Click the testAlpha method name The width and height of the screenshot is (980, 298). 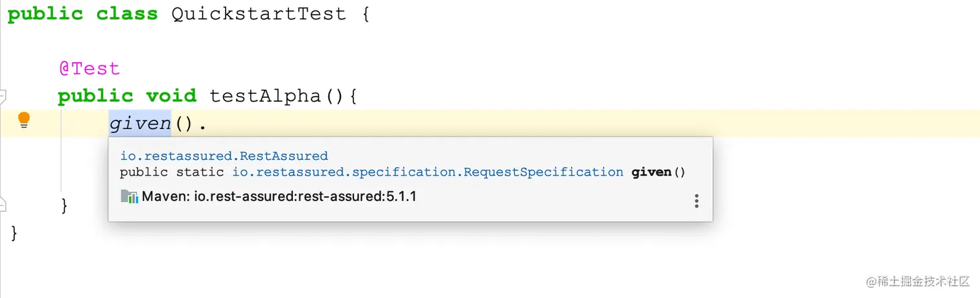[265, 97]
